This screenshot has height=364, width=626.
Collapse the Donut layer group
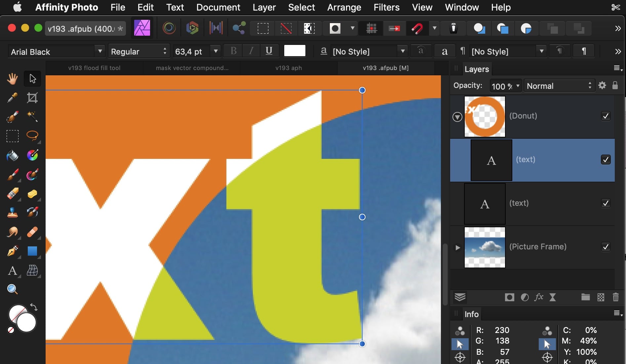[x=457, y=117]
